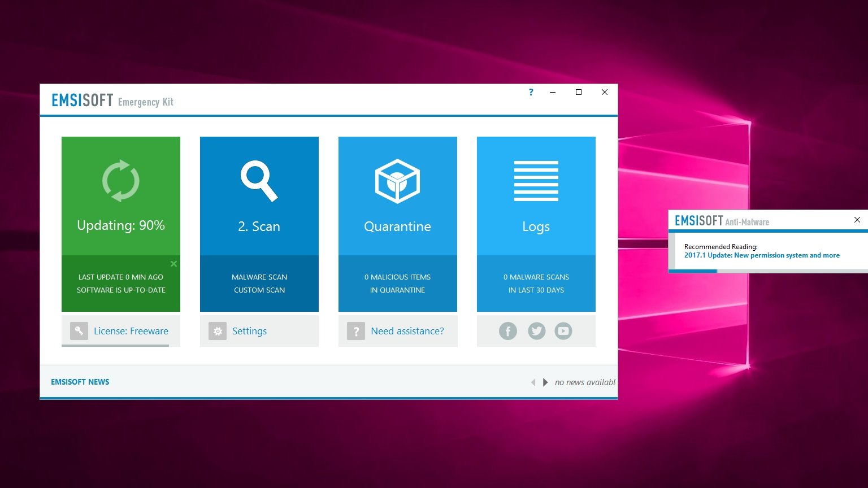Open Settings link

(249, 331)
